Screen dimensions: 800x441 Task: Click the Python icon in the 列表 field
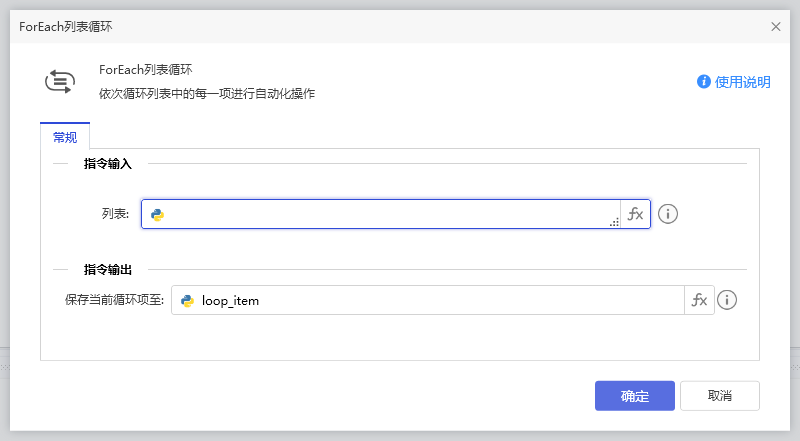tap(157, 214)
